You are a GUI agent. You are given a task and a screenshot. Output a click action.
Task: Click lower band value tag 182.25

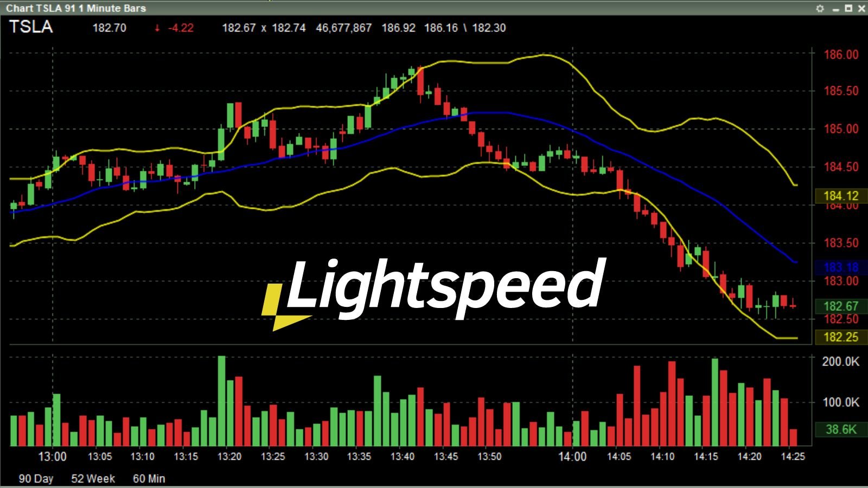(x=841, y=337)
